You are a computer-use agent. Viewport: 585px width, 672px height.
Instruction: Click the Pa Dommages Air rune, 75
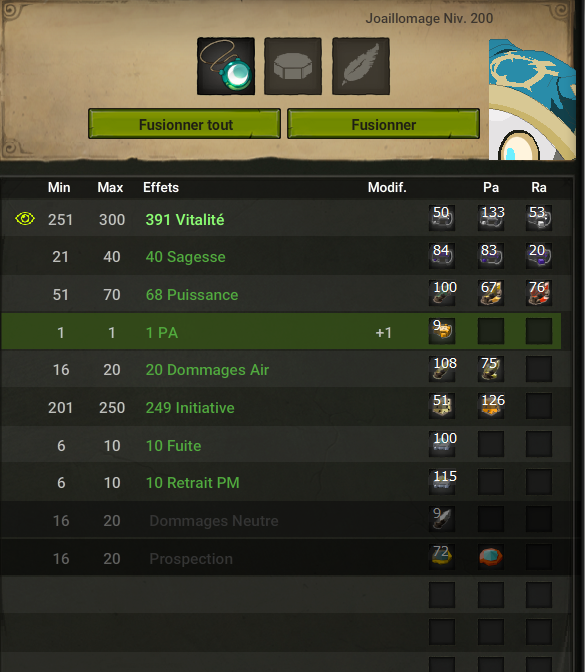coord(491,369)
